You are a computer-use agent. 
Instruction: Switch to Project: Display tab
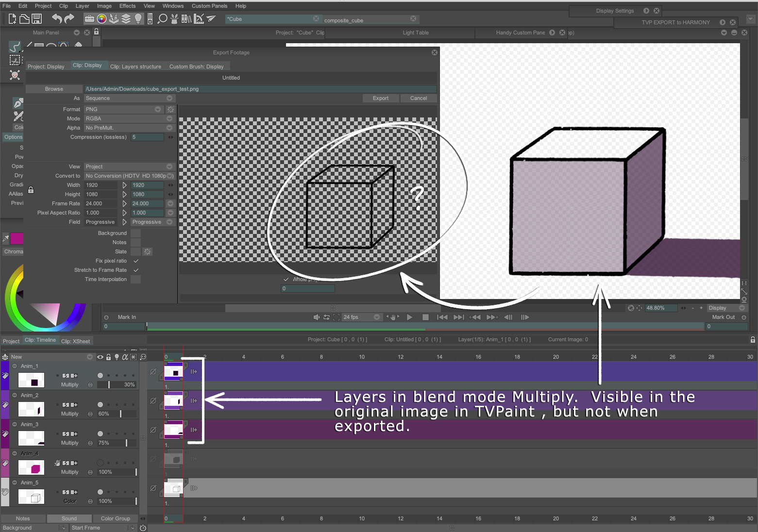click(46, 66)
